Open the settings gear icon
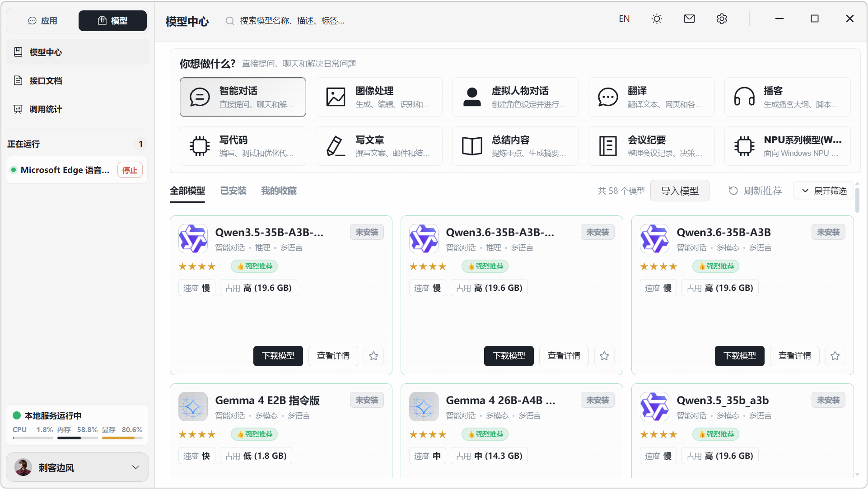The image size is (868, 489). pyautogui.click(x=722, y=19)
